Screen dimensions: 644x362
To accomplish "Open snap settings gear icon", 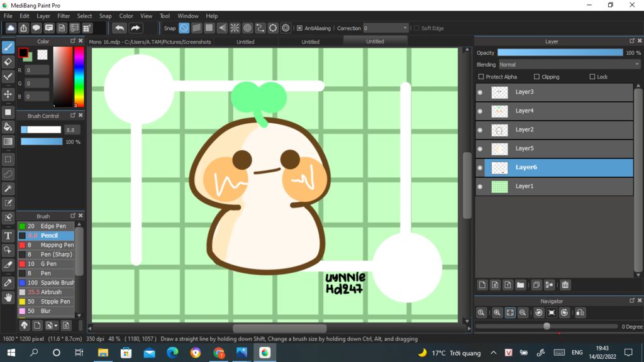I will (286, 28).
